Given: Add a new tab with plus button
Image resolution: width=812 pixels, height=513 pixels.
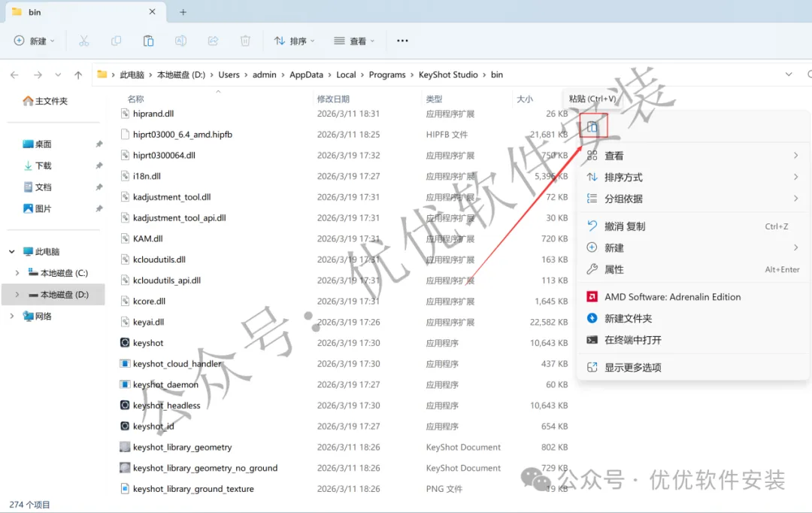Looking at the screenshot, I should 183,12.
